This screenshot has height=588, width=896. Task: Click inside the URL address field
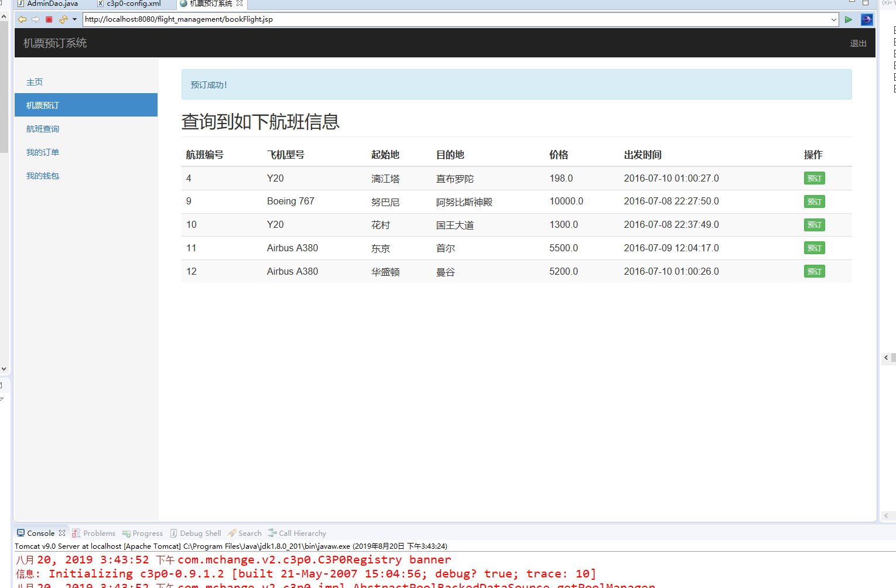[410, 19]
